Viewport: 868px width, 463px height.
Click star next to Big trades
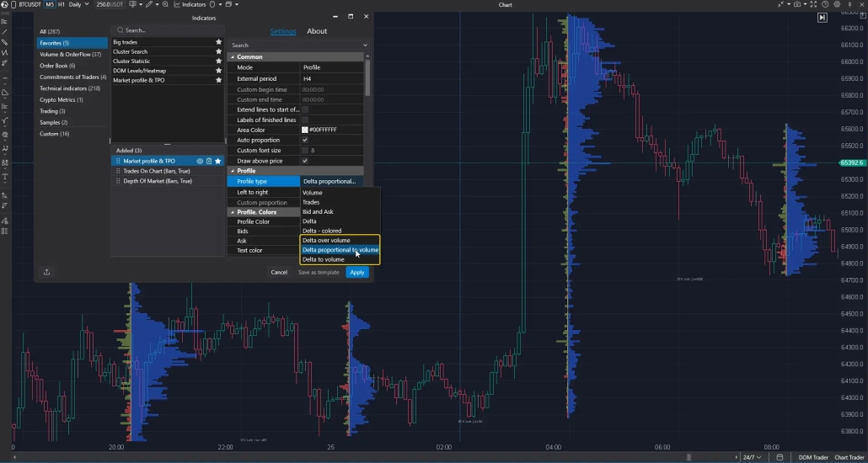click(x=218, y=42)
